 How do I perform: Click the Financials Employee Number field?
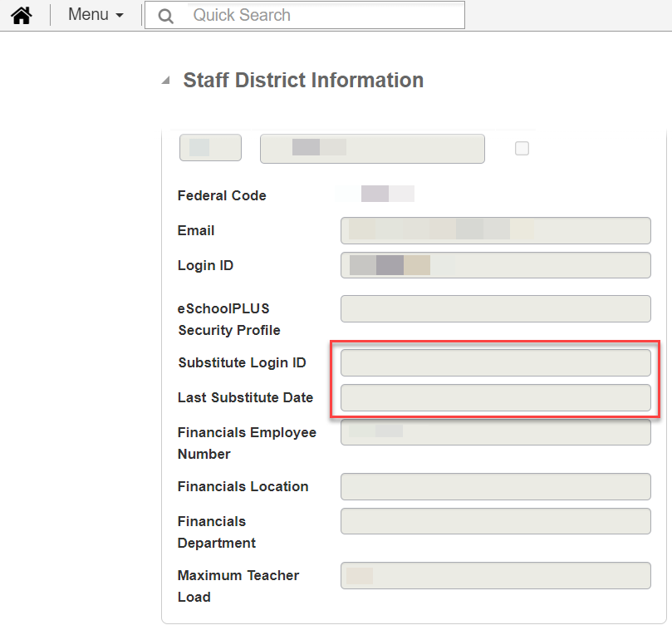(x=495, y=432)
